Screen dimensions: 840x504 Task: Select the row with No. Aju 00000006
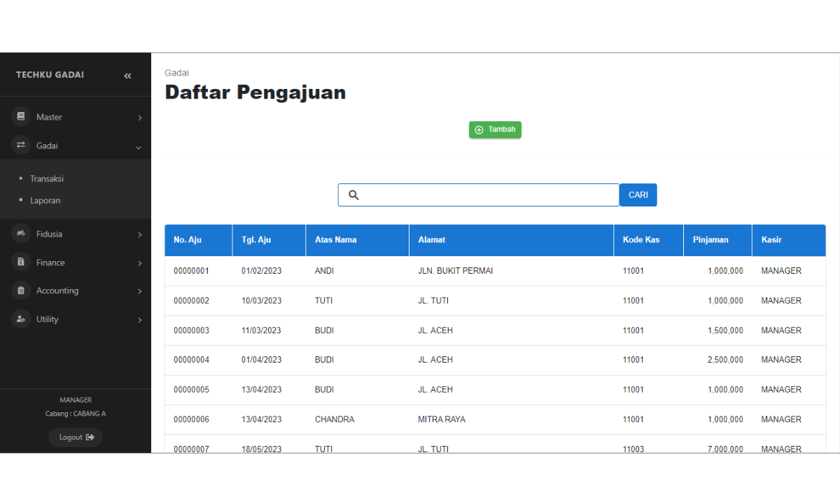[191, 419]
